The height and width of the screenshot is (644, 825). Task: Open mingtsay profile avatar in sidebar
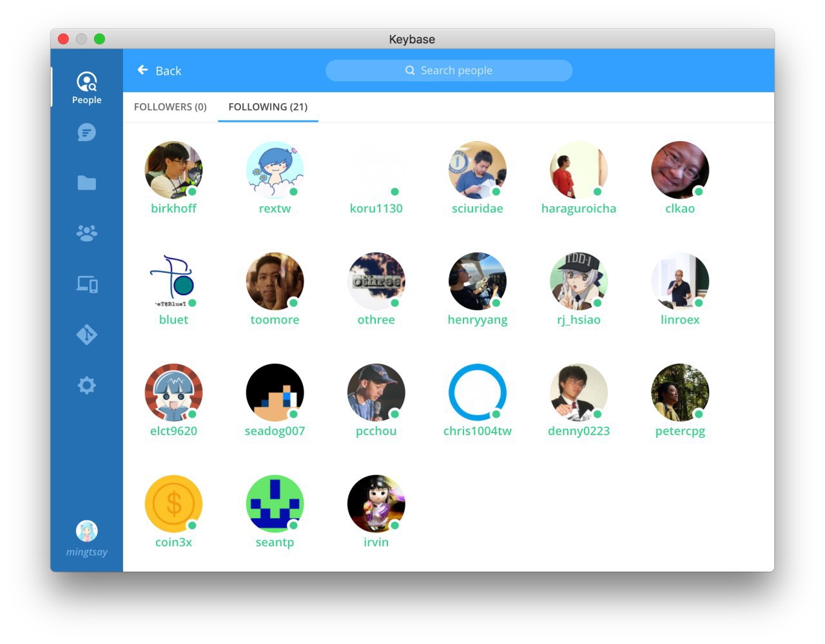point(87,531)
